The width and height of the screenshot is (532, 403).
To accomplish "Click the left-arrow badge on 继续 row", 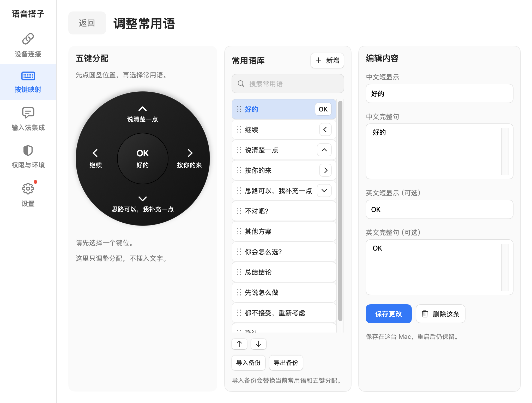I will coord(325,129).
